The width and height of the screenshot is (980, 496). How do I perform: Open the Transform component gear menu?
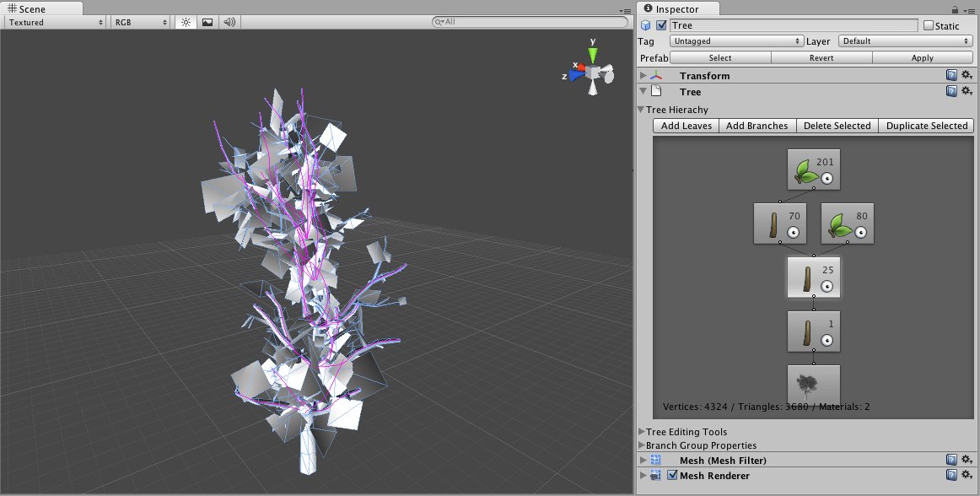pos(967,76)
